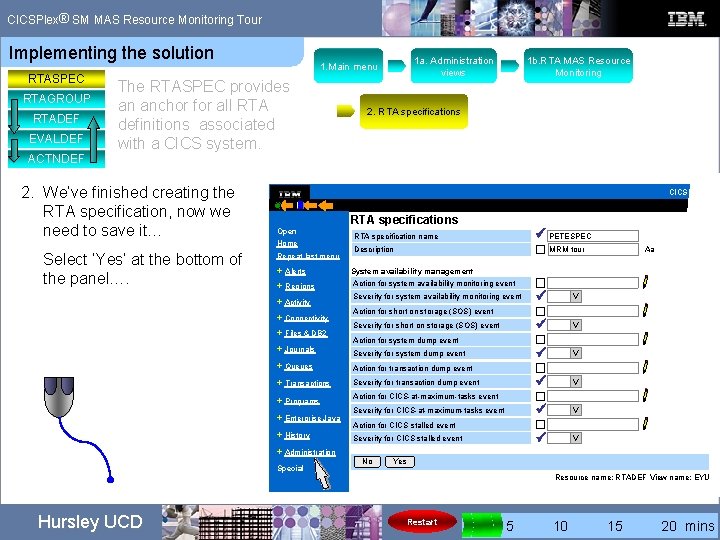Jump to step 1b. RTA MAS Resource Monitoring
Image resolution: width=720 pixels, height=540 pixels.
tap(578, 66)
